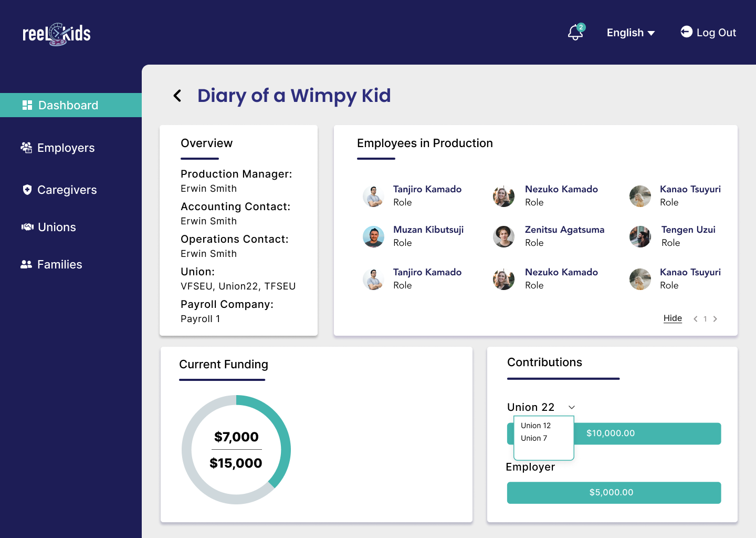Open the Caregivers section

click(x=67, y=190)
